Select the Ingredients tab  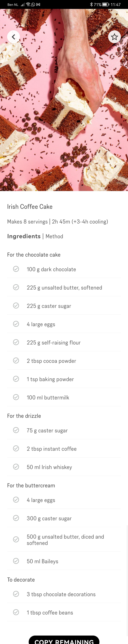(x=24, y=236)
